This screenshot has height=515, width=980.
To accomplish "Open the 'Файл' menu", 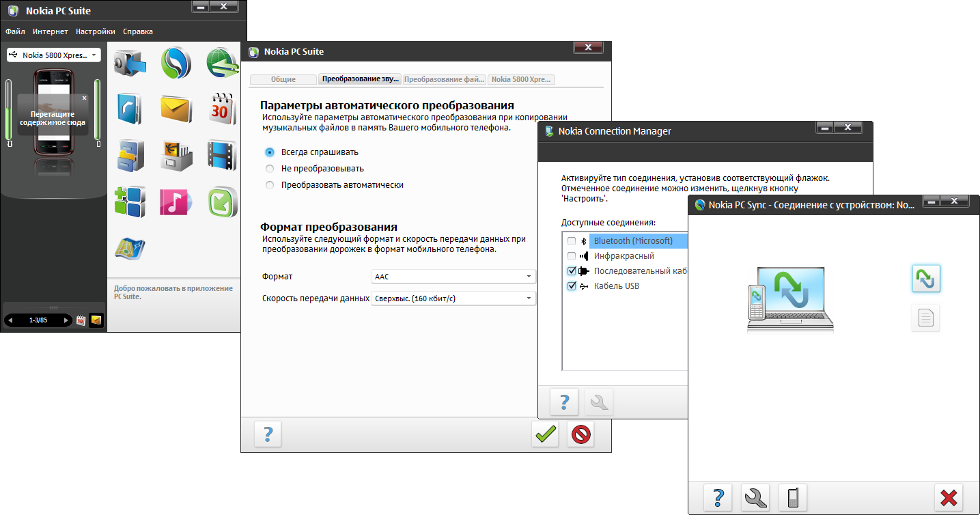I will pos(15,31).
